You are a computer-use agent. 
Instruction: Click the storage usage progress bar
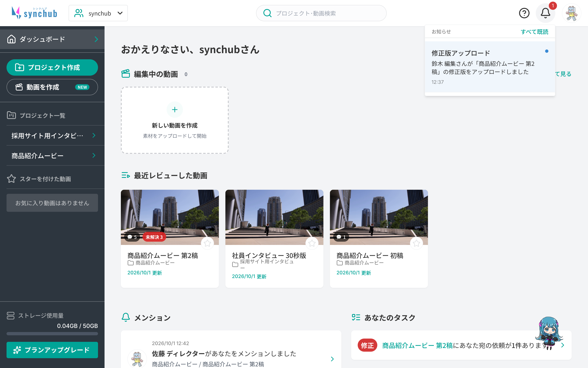coord(52,334)
